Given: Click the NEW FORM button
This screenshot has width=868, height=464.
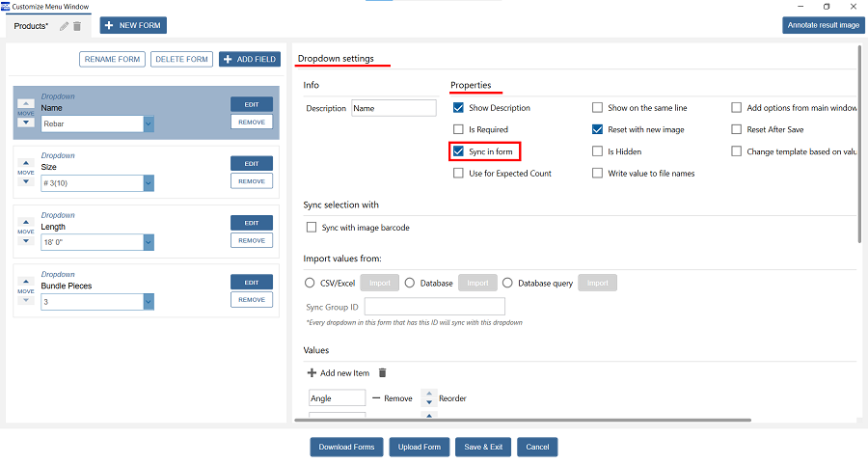Looking at the screenshot, I should (133, 25).
